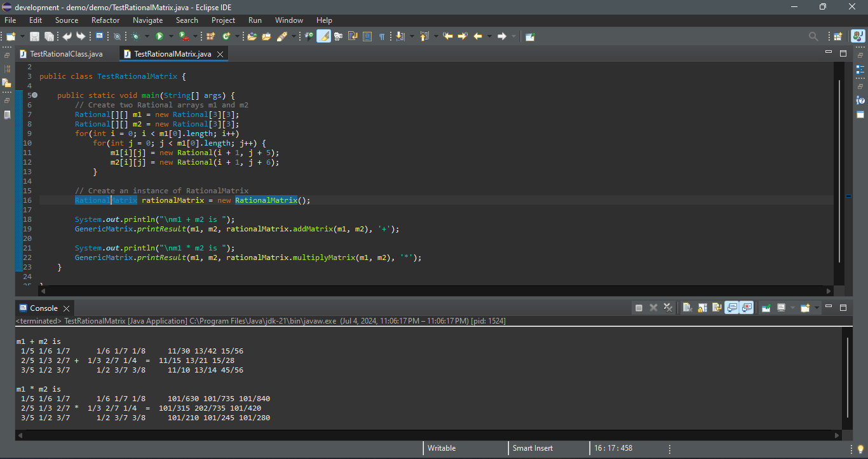This screenshot has height=459, width=868.
Task: Click the Forward navigation arrow
Action: (x=502, y=36)
